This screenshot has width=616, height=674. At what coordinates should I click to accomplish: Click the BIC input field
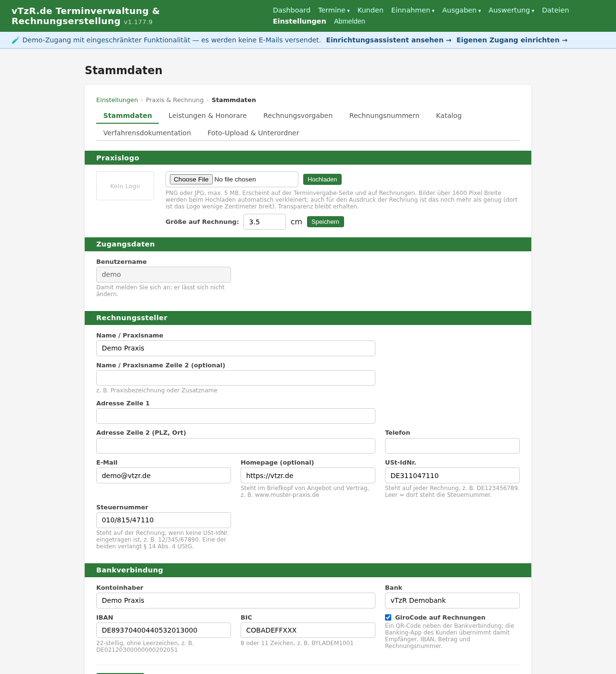click(x=308, y=630)
